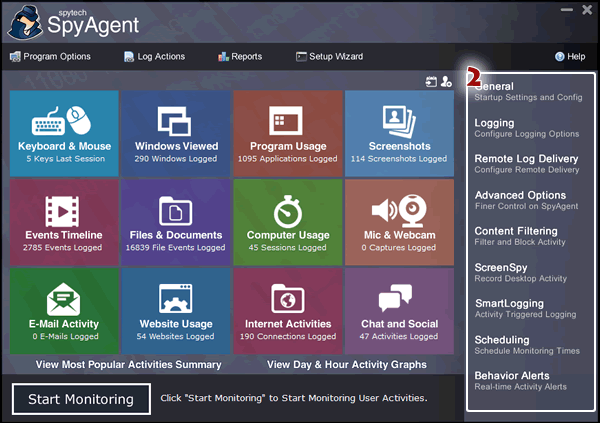Open the Website Usage tile
Image resolution: width=600 pixels, height=423 pixels.
(176, 311)
